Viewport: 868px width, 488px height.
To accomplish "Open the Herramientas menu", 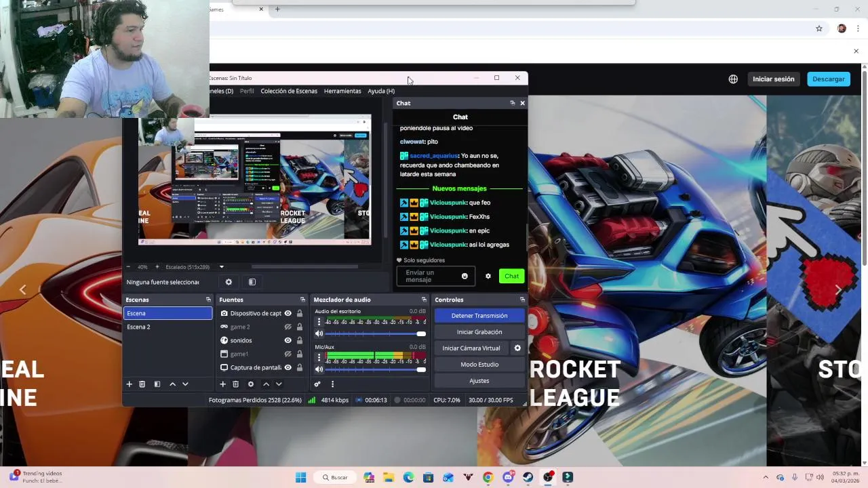I will [x=342, y=91].
